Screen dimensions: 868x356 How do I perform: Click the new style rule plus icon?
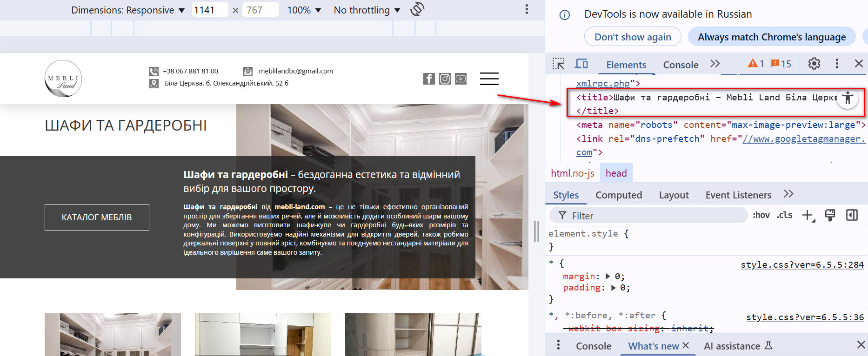(808, 215)
